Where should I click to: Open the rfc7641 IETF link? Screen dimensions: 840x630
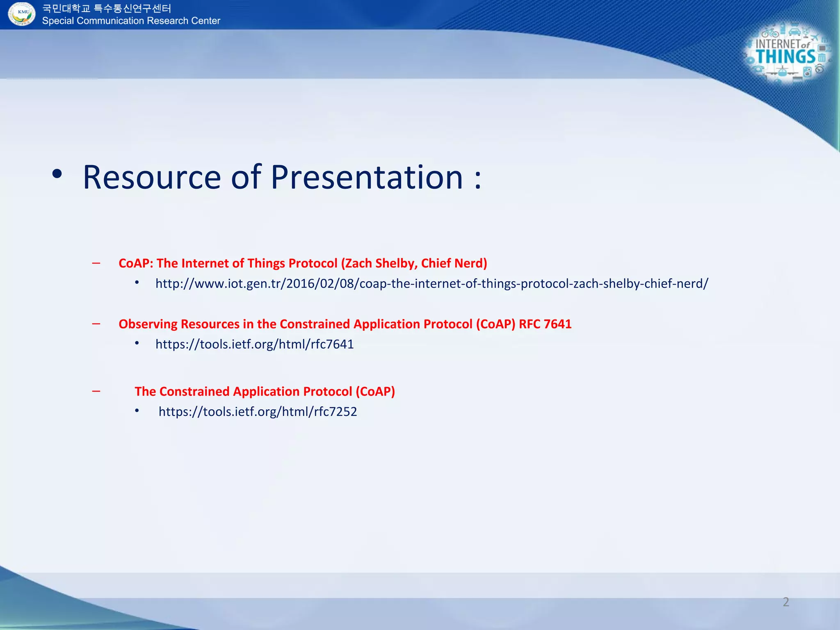click(254, 344)
